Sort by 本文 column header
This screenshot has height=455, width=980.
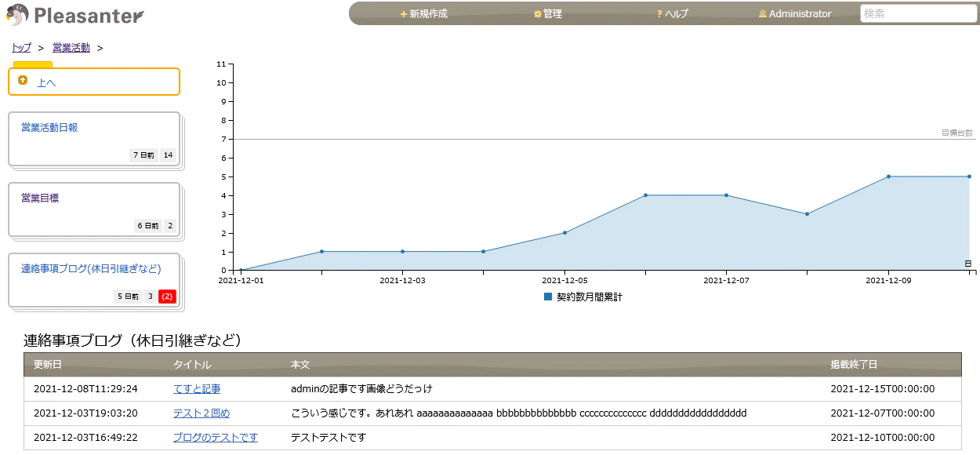[551, 365]
